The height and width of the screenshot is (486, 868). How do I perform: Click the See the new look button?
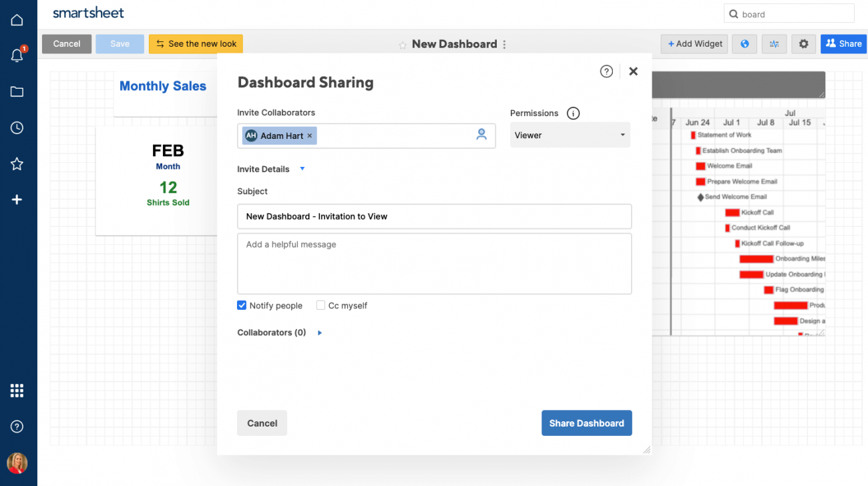point(196,43)
